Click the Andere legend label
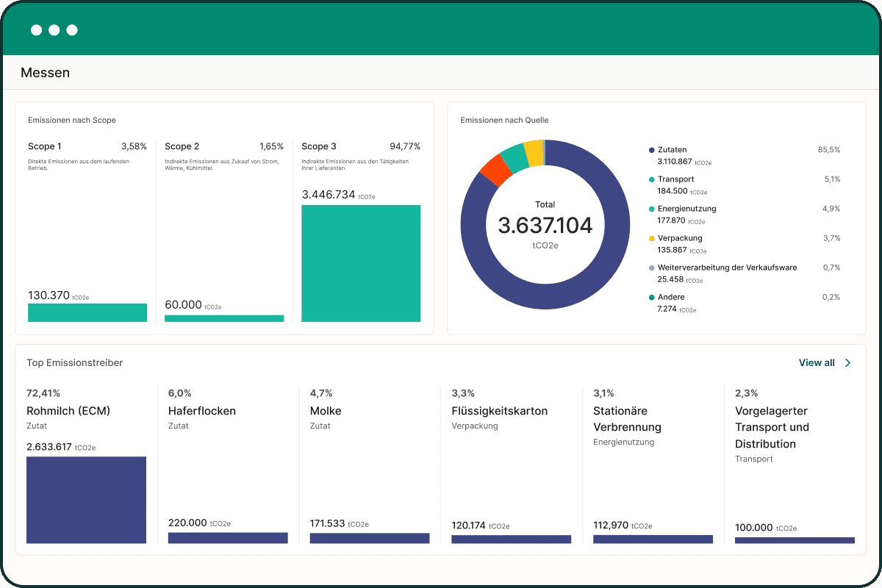882x588 pixels. [671, 297]
